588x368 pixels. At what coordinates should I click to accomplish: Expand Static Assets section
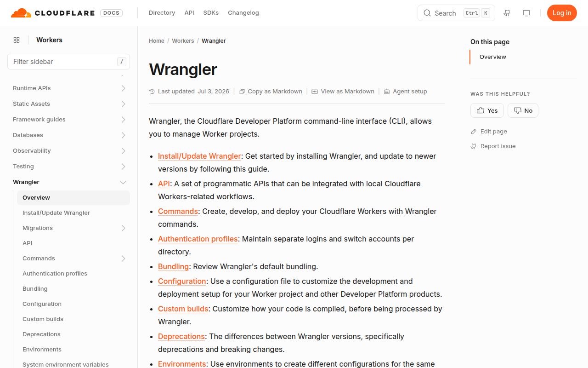tap(123, 104)
